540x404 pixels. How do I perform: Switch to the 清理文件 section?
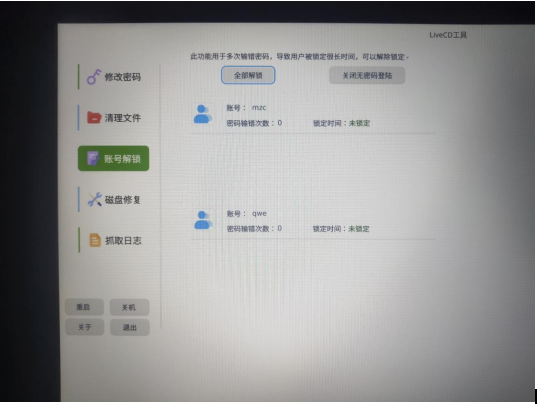click(x=114, y=118)
